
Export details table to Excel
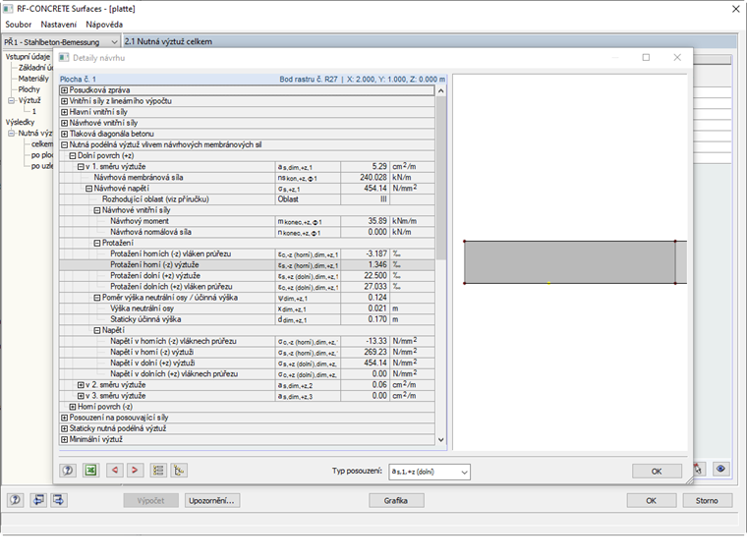[90, 471]
